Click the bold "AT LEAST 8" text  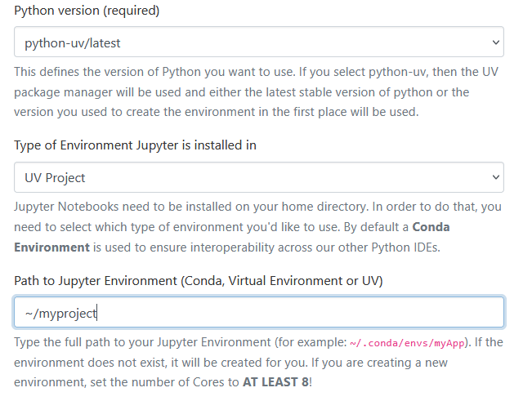[275, 381]
